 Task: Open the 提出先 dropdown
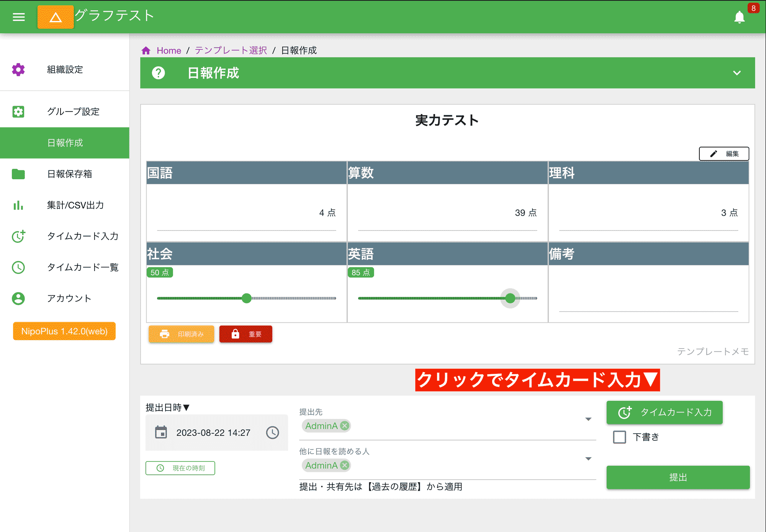(x=588, y=419)
